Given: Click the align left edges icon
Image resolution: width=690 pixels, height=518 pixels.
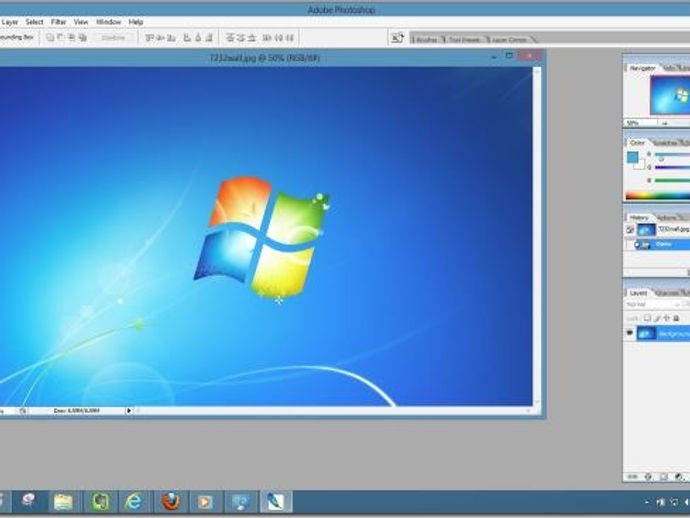Looking at the screenshot, I should (187, 38).
